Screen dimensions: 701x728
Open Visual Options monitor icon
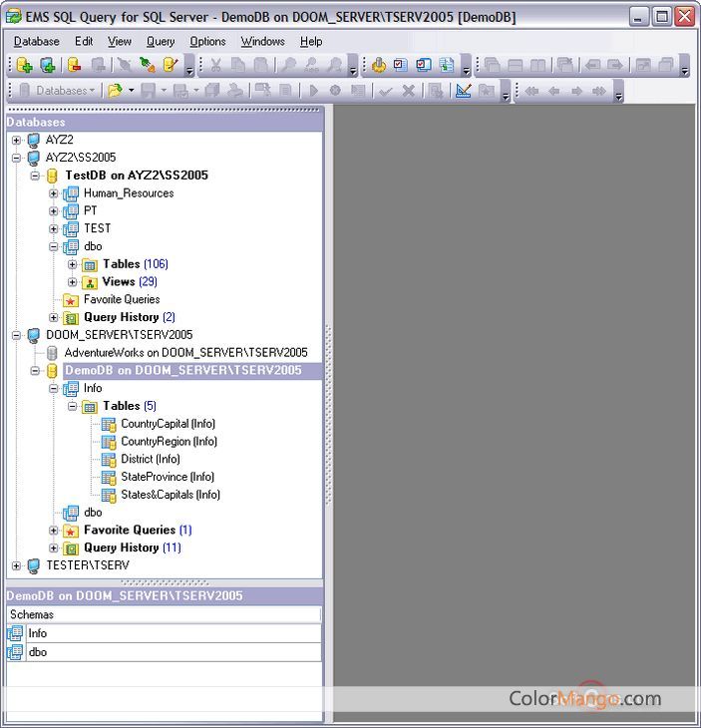click(x=424, y=65)
